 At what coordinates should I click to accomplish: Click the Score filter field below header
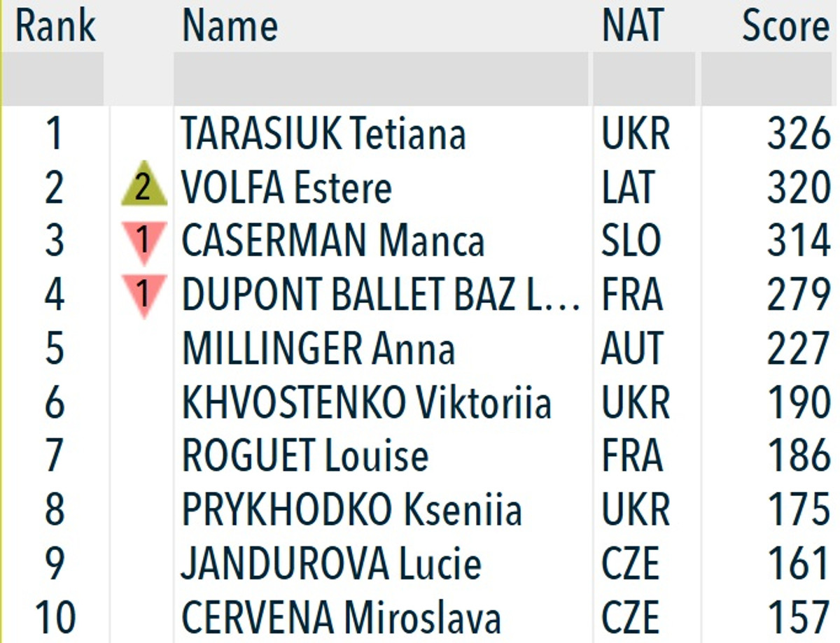pos(768,79)
